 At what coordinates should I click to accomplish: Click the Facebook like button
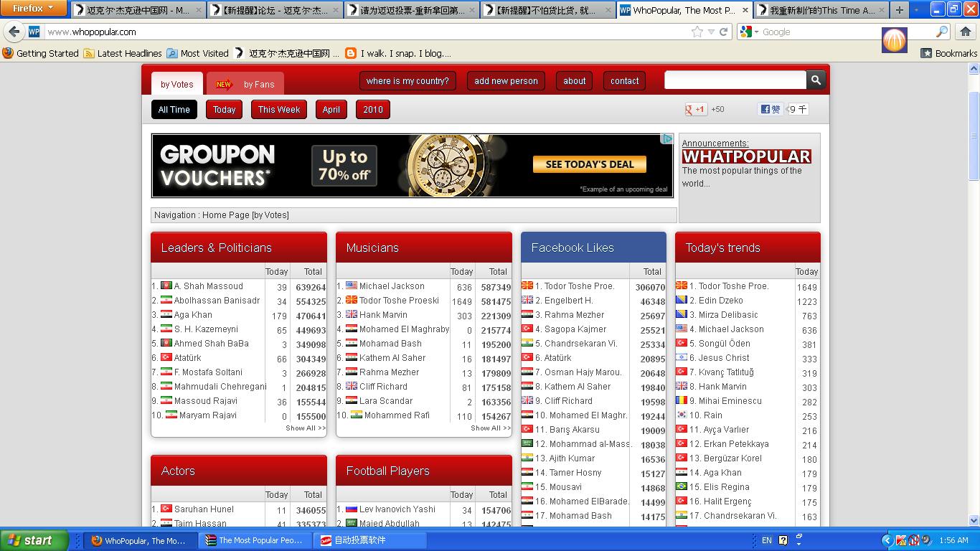point(771,109)
